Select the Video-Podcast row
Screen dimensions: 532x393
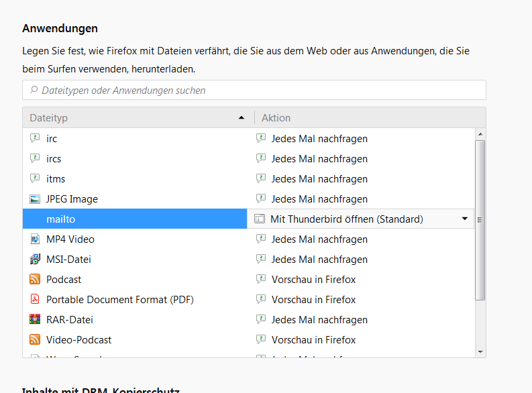(x=248, y=339)
